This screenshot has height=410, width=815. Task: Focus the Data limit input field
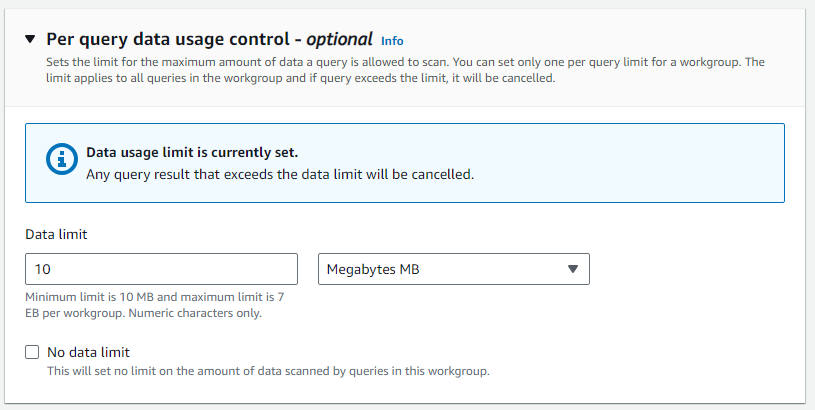pyautogui.click(x=161, y=269)
